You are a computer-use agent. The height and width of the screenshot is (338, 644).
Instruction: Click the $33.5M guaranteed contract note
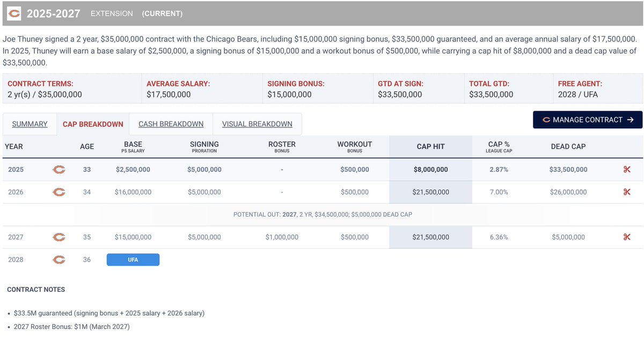pyautogui.click(x=109, y=313)
